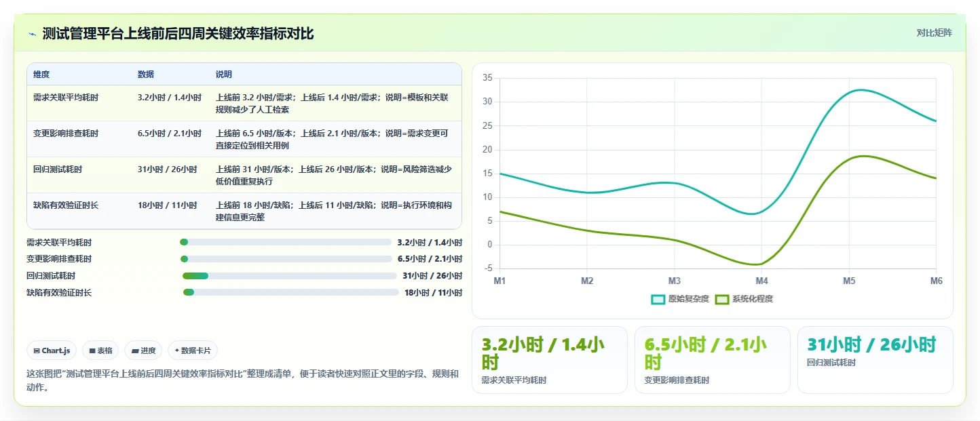Click the M4 axis label
Viewport: 980px width, 421px height.
(761, 281)
